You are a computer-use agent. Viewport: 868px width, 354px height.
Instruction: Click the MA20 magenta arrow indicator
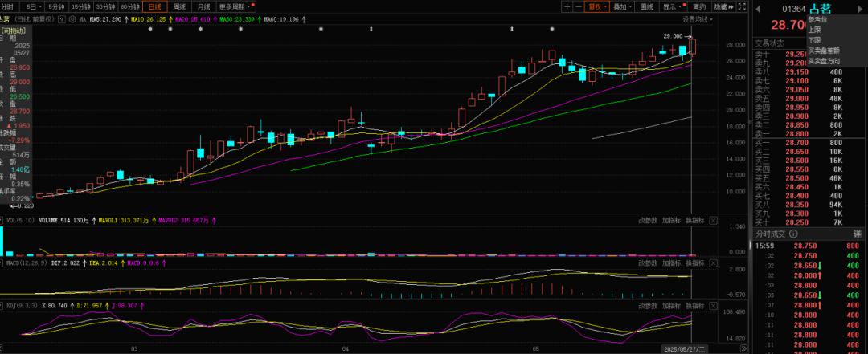click(215, 19)
